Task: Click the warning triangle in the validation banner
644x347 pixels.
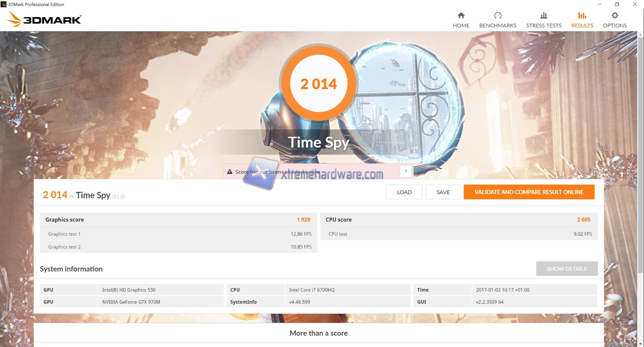Action: click(230, 171)
